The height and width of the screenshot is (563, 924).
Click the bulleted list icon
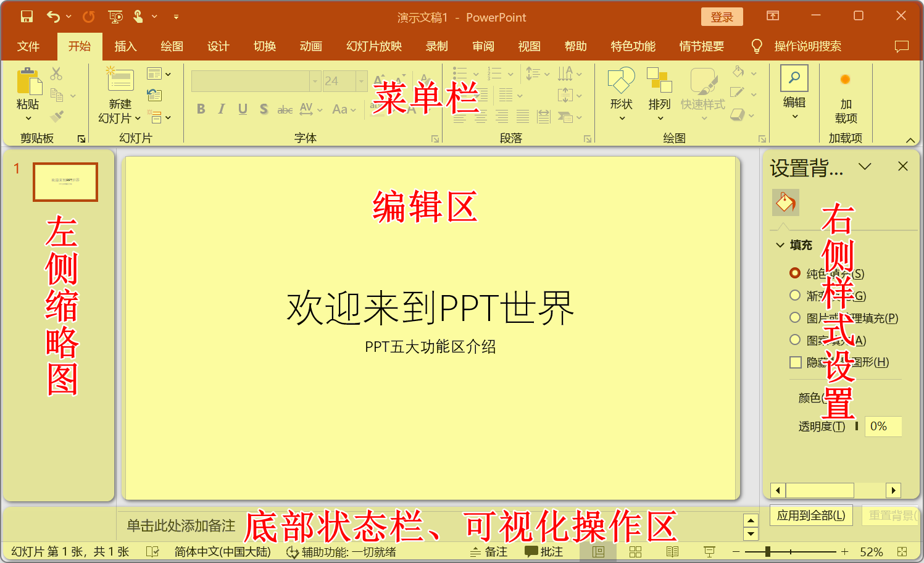point(460,73)
